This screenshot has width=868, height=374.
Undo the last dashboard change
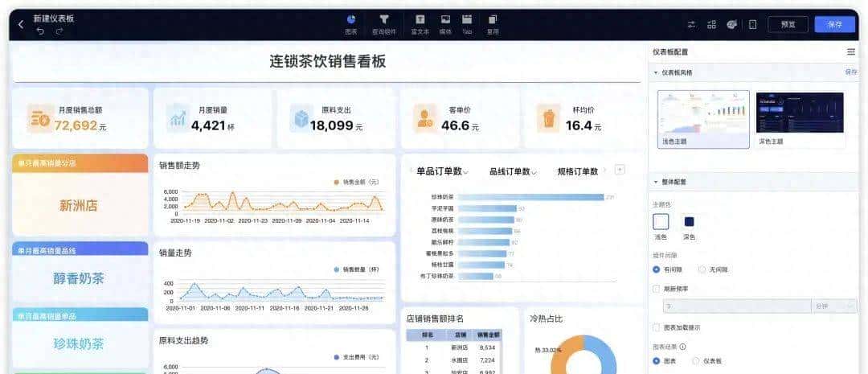40,31
